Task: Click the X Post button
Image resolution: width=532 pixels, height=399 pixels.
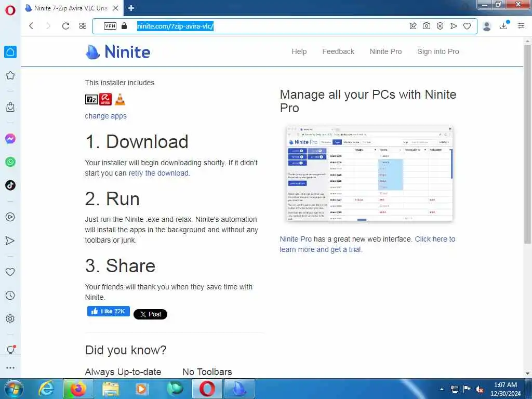Action: (x=150, y=314)
